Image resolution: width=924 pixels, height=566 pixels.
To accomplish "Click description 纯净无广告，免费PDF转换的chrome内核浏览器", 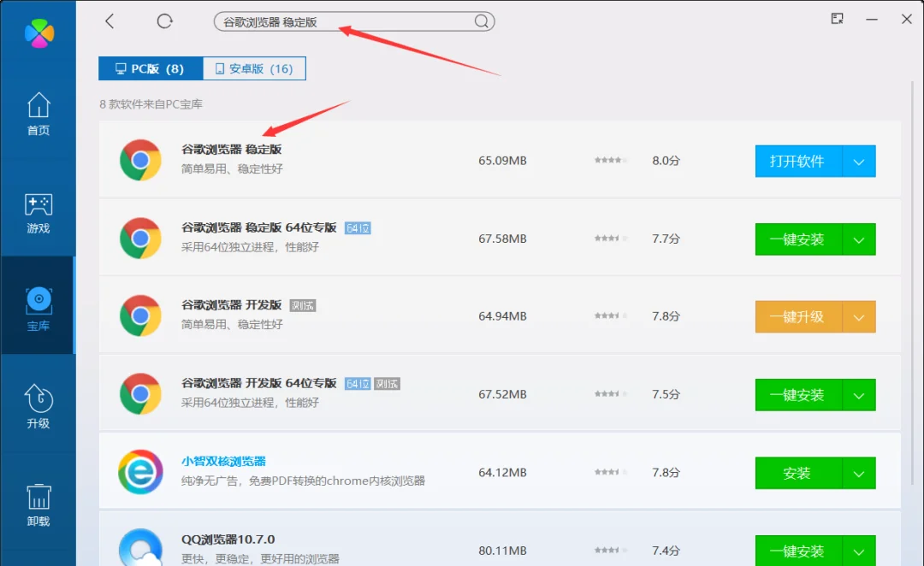I will (303, 481).
